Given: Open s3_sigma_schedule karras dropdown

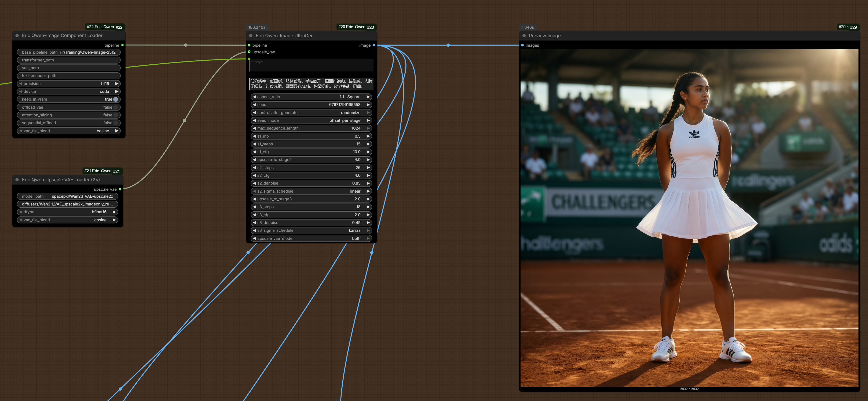Looking at the screenshot, I should coord(311,230).
